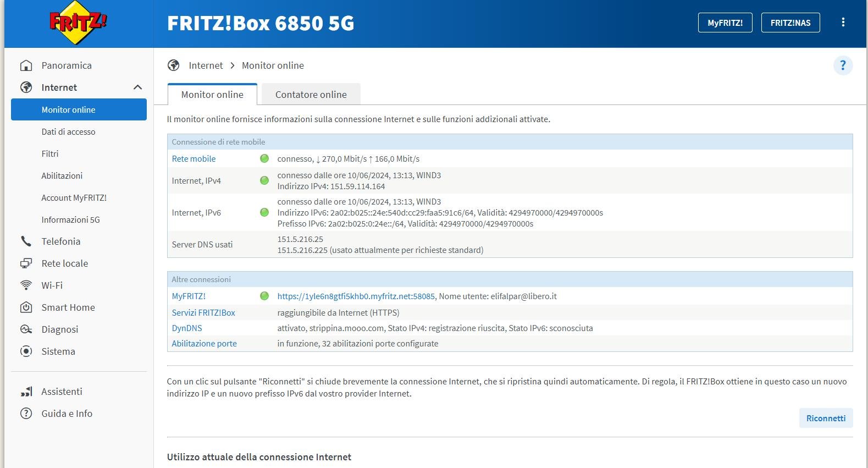Open the myfritz.net HTTPS address link

tap(356, 296)
